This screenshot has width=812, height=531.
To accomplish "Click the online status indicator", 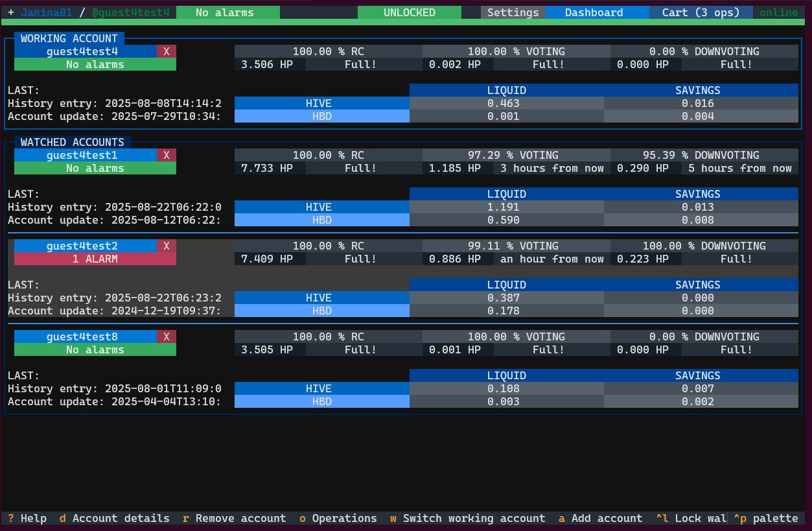I will (x=779, y=12).
